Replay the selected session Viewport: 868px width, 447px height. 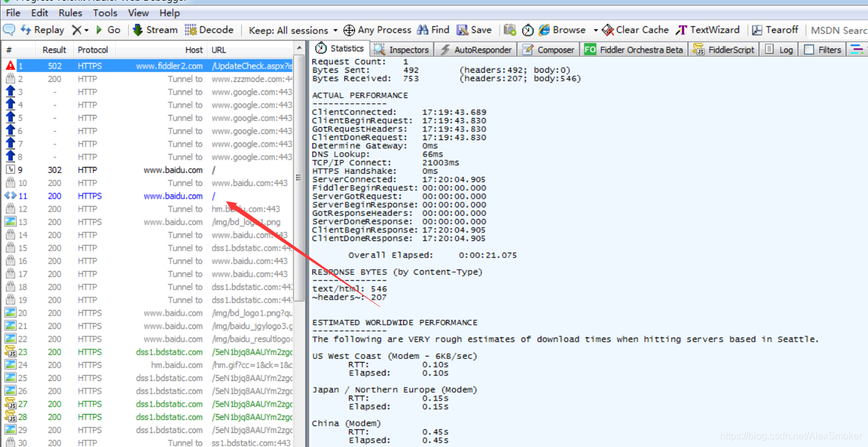(42, 29)
